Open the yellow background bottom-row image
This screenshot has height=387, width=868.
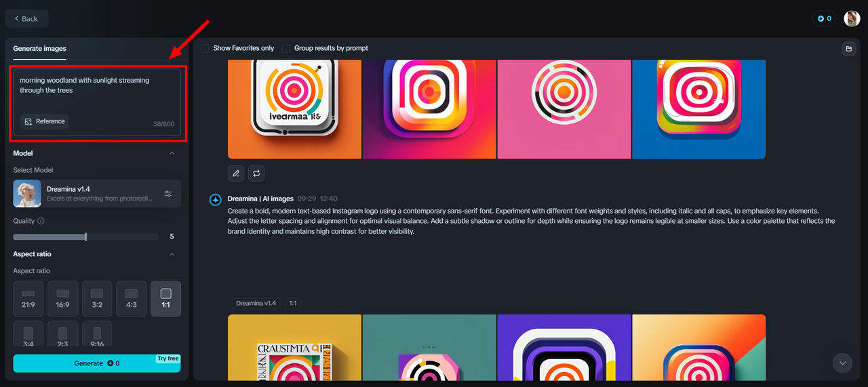coord(294,347)
